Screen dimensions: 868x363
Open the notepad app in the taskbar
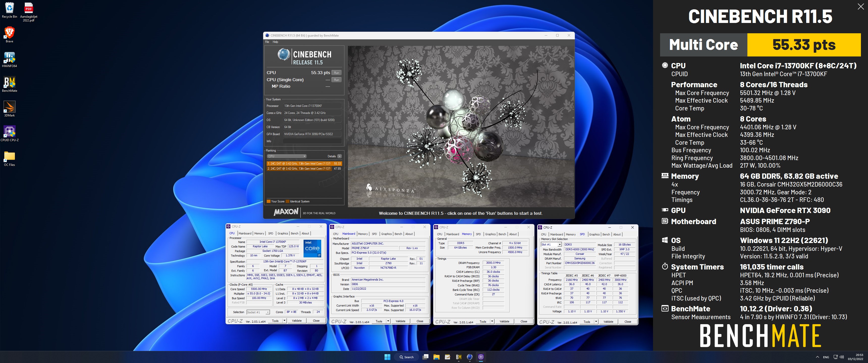(x=447, y=357)
